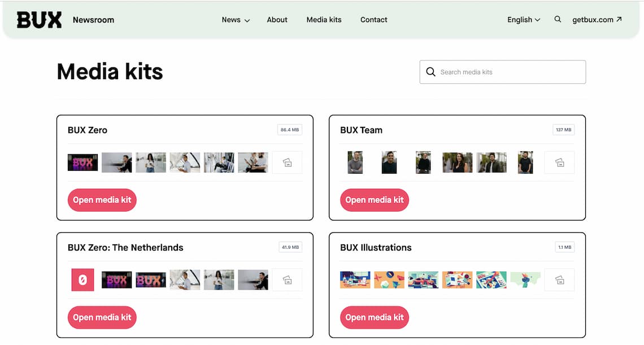Open gallery icon in BUX Illustrations kit

click(559, 280)
